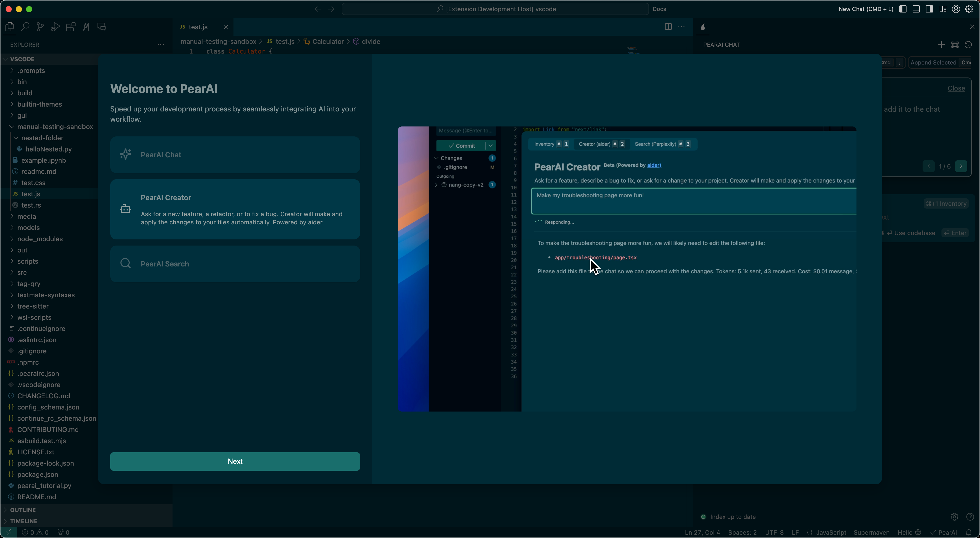The height and width of the screenshot is (538, 980).
Task: Open the Search view in activity bar
Action: (25, 27)
